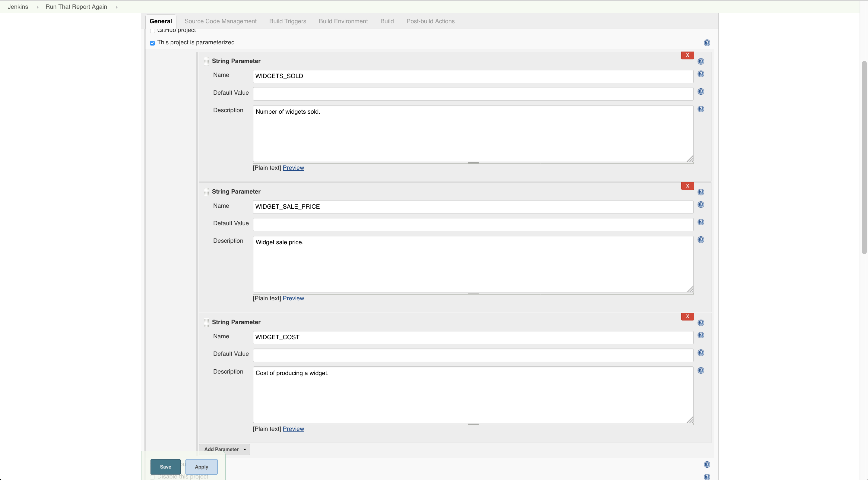Click the grip handle of the WIDGET_SALE_PRICE parameter
868x480 pixels.
207,192
